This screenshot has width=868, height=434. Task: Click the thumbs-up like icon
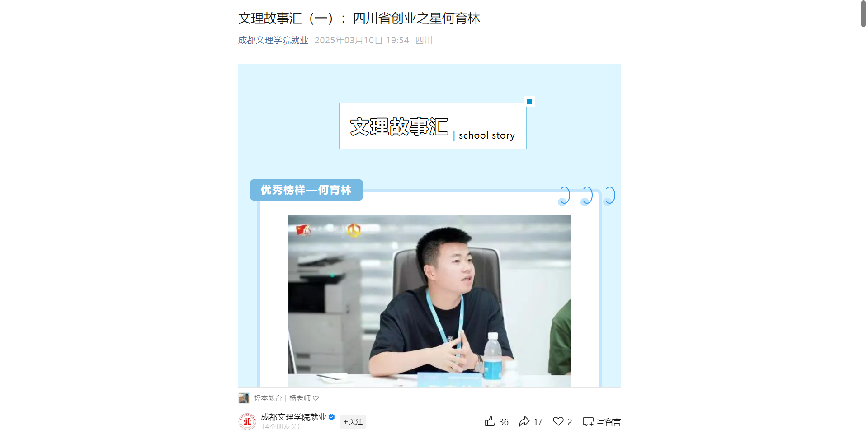(490, 421)
